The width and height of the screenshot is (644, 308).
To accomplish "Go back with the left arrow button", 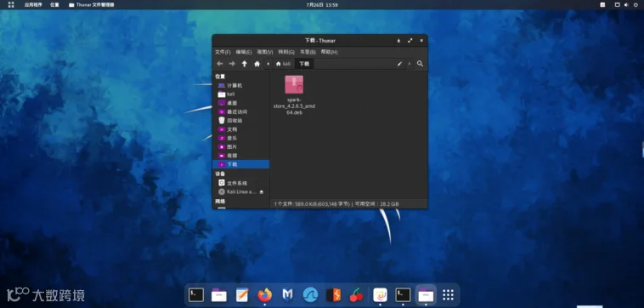I will [x=220, y=64].
